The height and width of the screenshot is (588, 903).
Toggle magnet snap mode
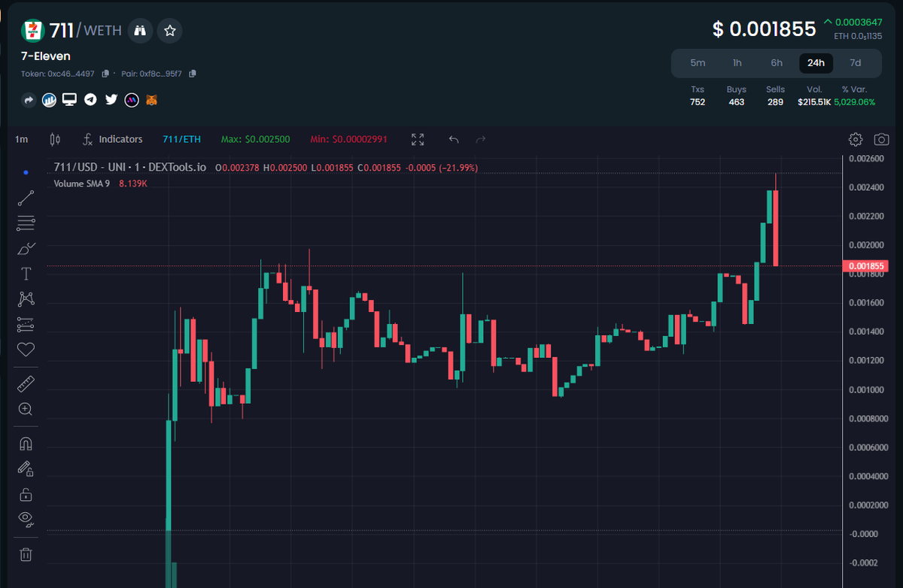[x=26, y=444]
